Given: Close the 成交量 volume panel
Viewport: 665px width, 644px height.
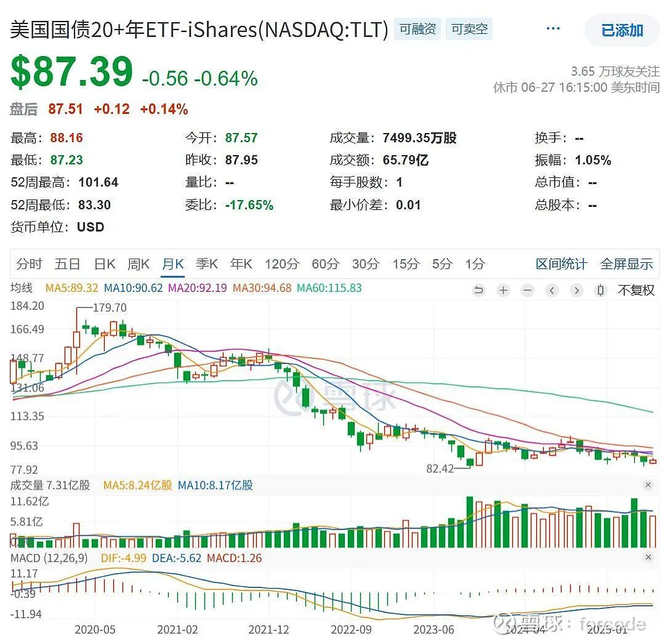Looking at the screenshot, I should coord(648,485).
